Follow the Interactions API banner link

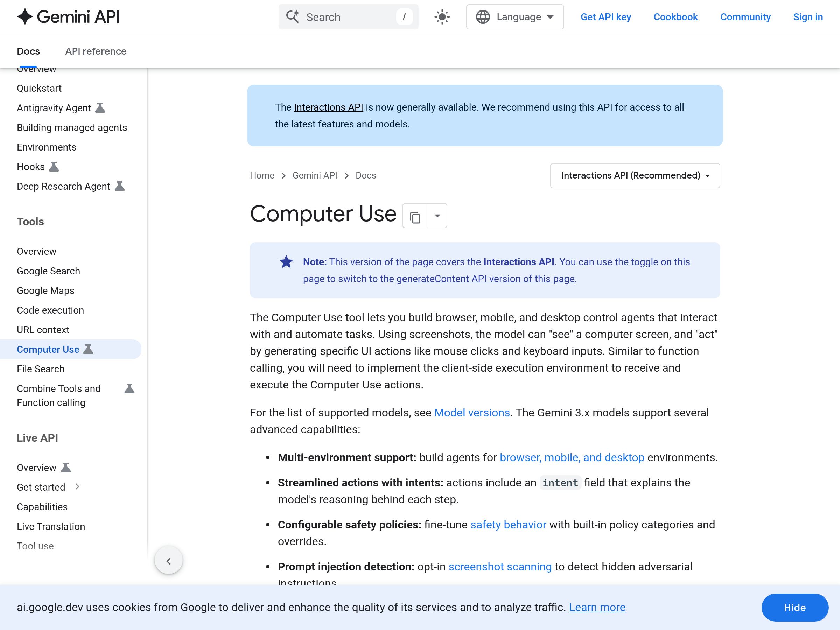click(x=329, y=107)
